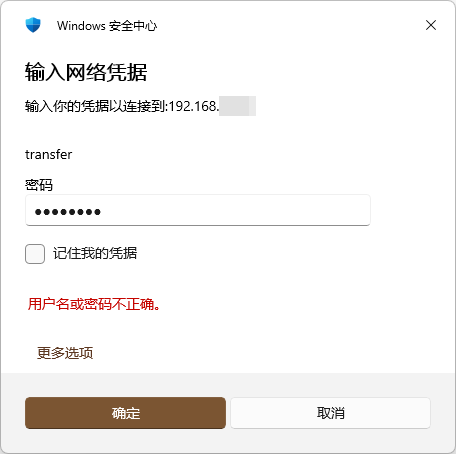Click the gray footer area below the buttons

click(x=228, y=441)
